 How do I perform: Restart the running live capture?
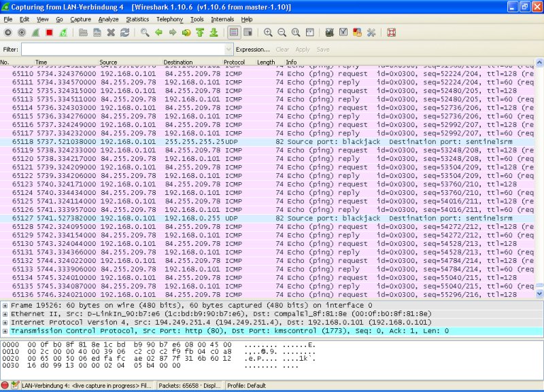point(63,32)
